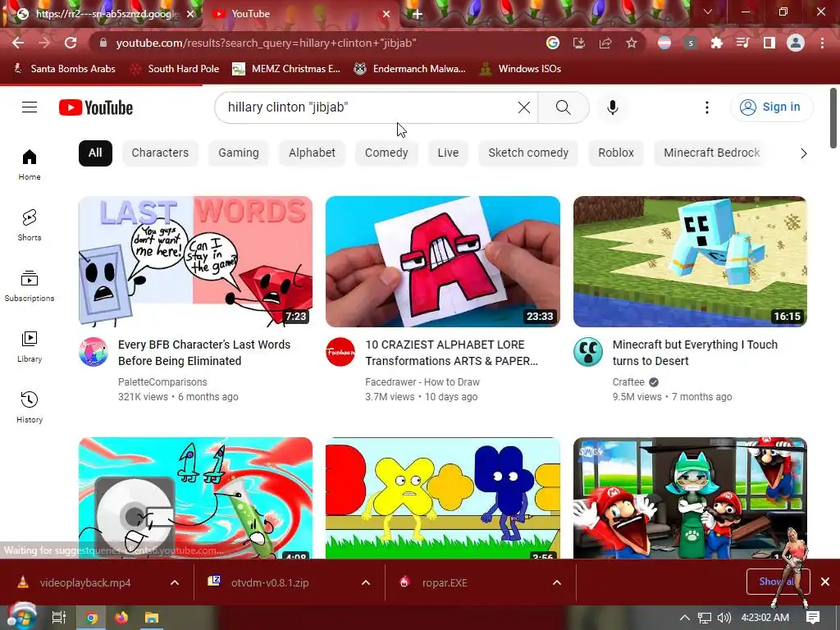
Task: Clear the search query with the X
Action: point(524,107)
